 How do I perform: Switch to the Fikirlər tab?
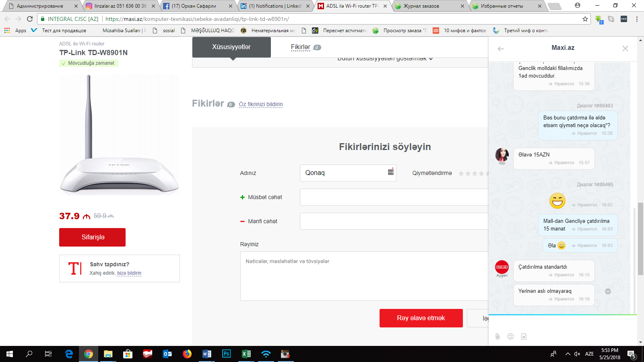click(x=301, y=47)
